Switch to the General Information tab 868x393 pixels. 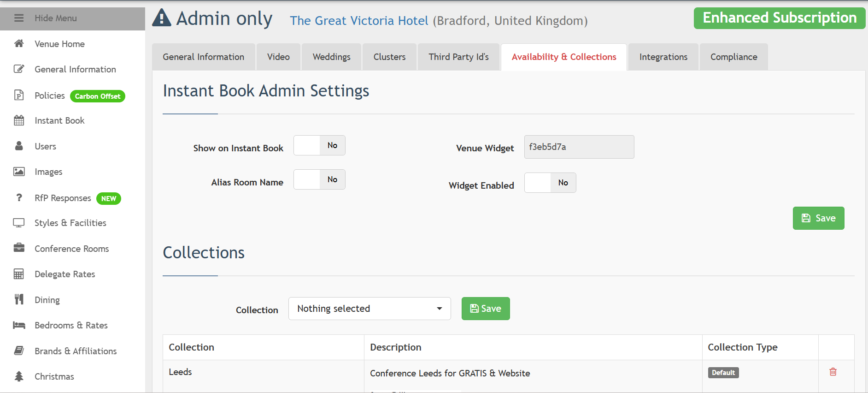pos(204,57)
